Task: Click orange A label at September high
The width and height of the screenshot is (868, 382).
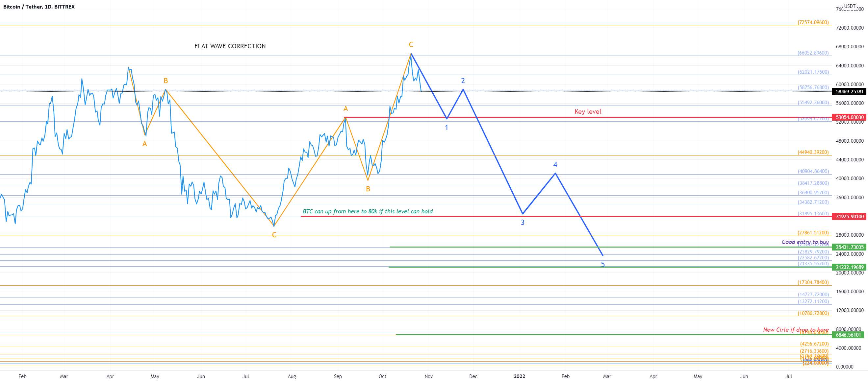Action: tap(345, 108)
